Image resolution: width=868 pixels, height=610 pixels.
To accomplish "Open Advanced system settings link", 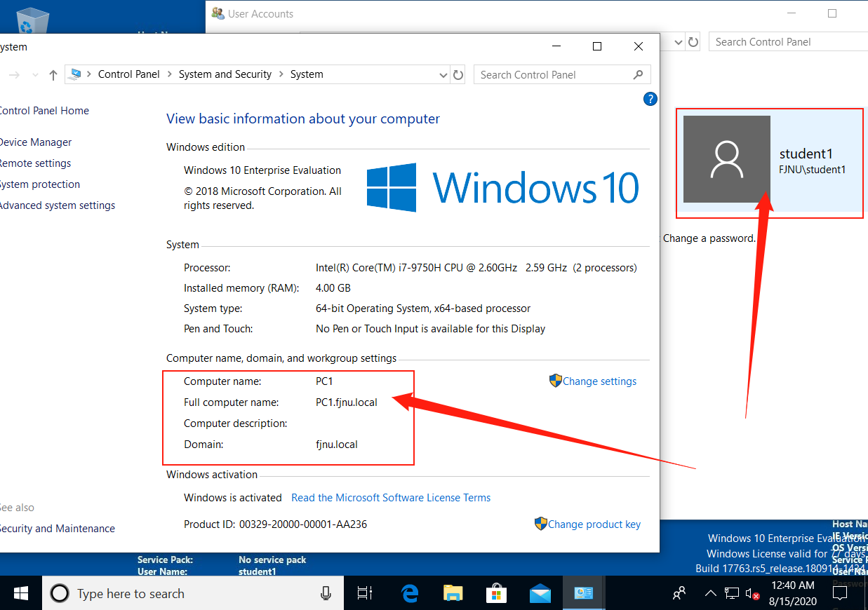I will point(58,205).
